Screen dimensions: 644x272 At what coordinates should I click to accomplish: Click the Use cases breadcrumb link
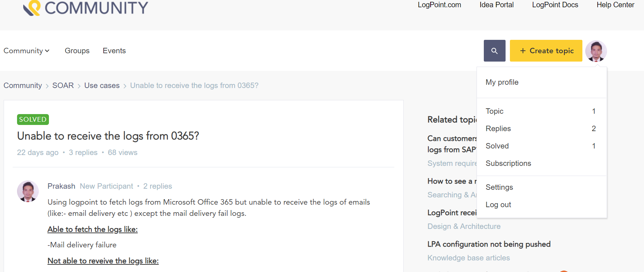coord(102,85)
